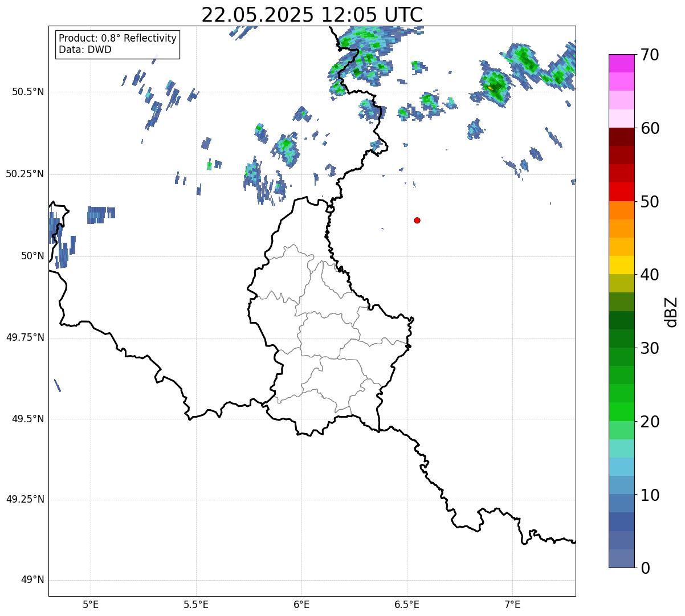Screen dimensions: 685x616
Task: Click the dBZ colorbar label
Action: click(671, 312)
